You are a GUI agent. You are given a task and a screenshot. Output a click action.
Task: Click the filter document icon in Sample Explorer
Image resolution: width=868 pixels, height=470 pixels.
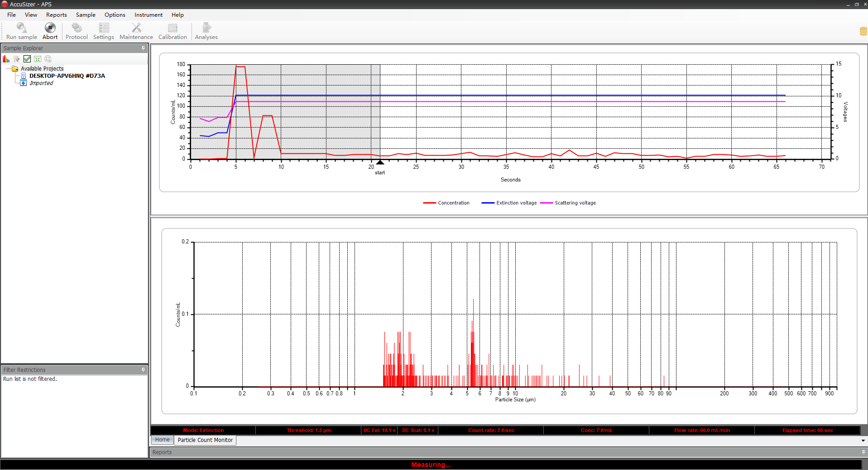tap(17, 59)
